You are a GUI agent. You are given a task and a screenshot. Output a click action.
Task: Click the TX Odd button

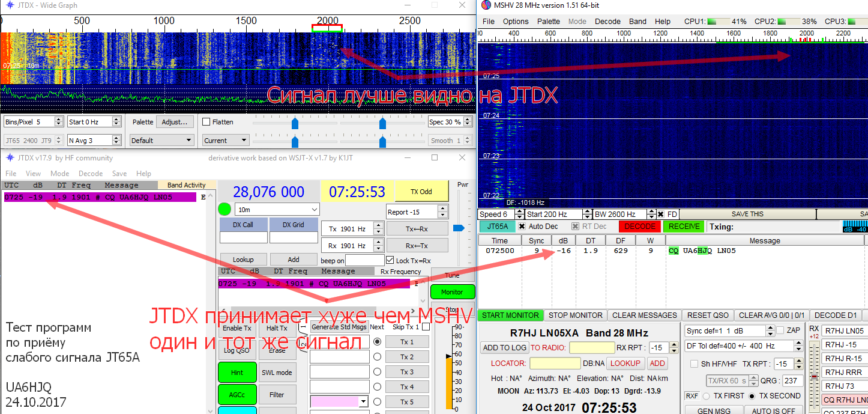421,192
